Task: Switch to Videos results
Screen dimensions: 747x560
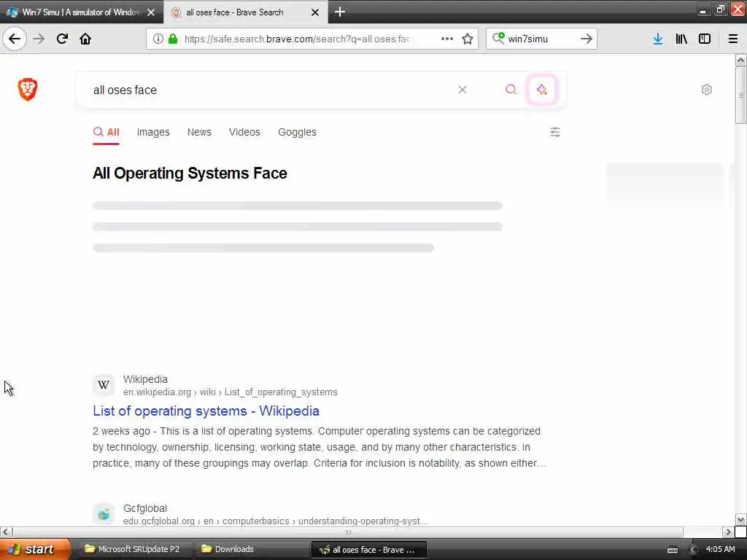Action: tap(244, 132)
